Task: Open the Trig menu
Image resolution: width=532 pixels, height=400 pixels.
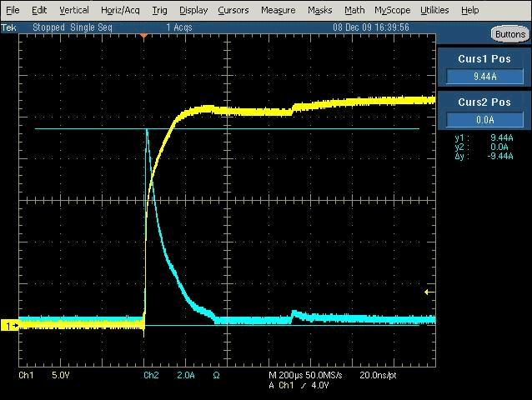Action: click(x=159, y=10)
